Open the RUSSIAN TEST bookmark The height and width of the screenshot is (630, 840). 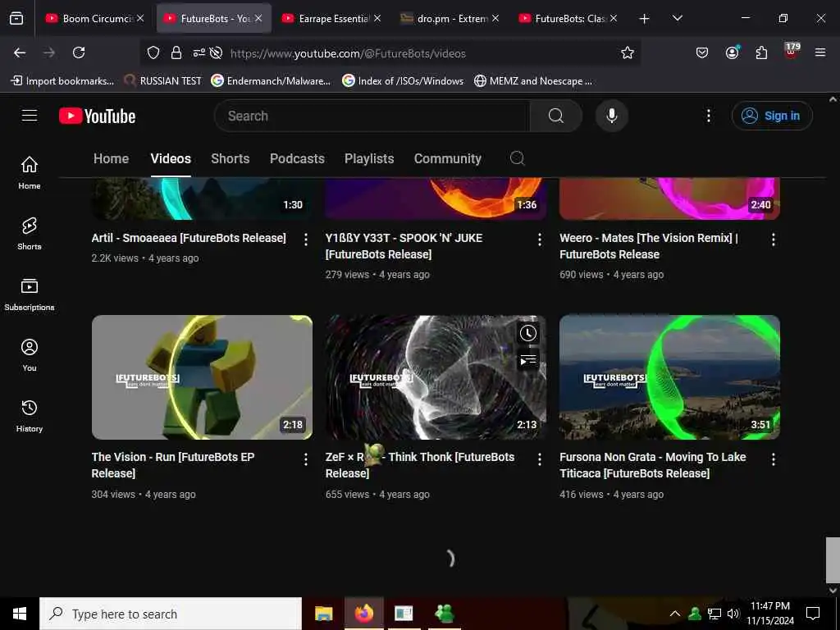(x=163, y=81)
